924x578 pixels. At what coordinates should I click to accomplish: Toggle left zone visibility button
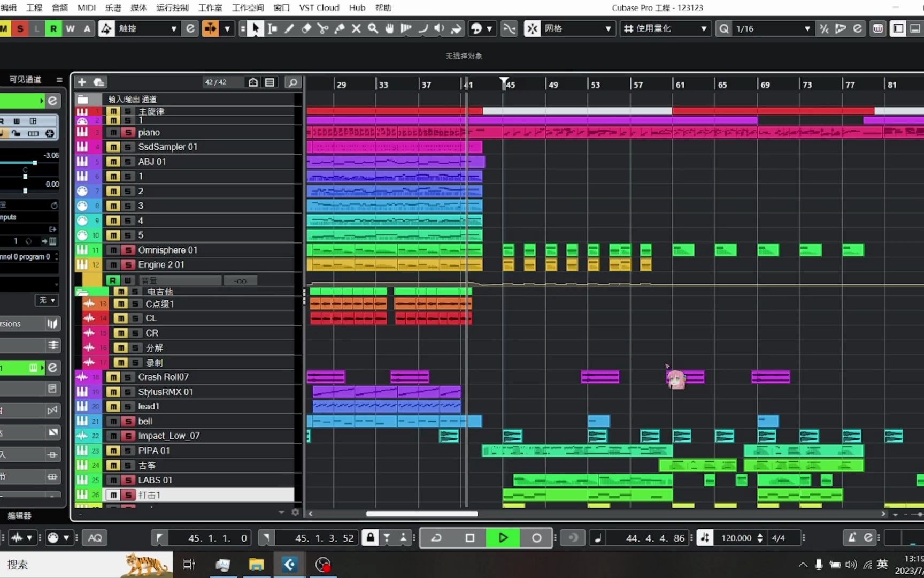click(x=898, y=28)
